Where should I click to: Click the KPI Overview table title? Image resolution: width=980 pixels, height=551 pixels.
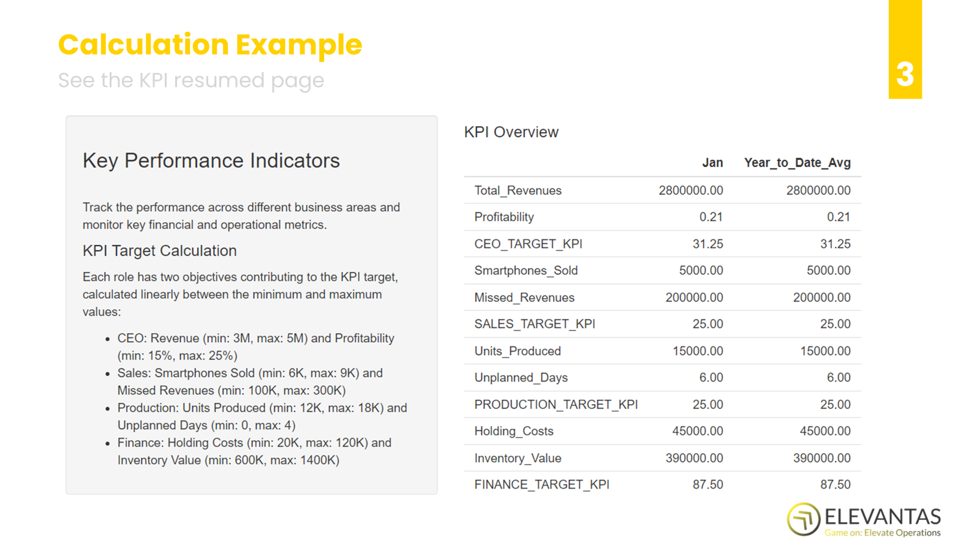(x=511, y=132)
